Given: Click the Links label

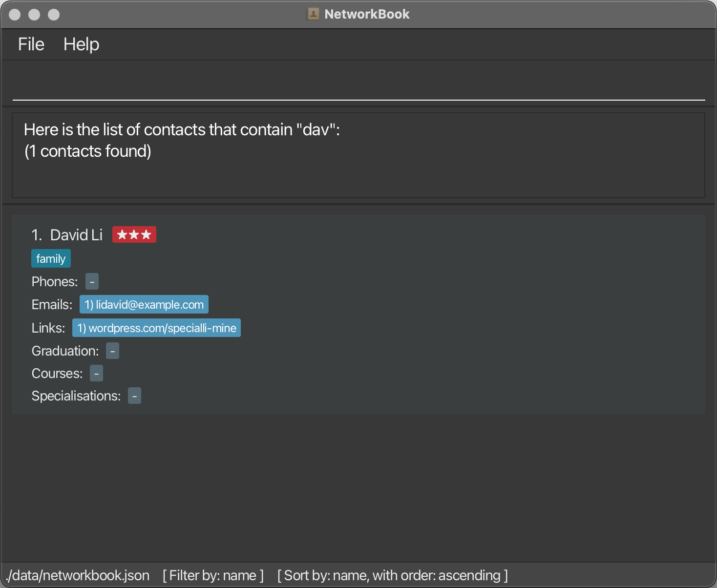Looking at the screenshot, I should 48,328.
